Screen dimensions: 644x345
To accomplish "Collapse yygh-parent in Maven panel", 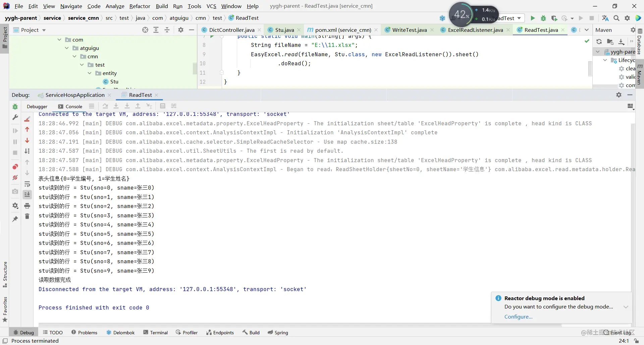I will pos(598,52).
